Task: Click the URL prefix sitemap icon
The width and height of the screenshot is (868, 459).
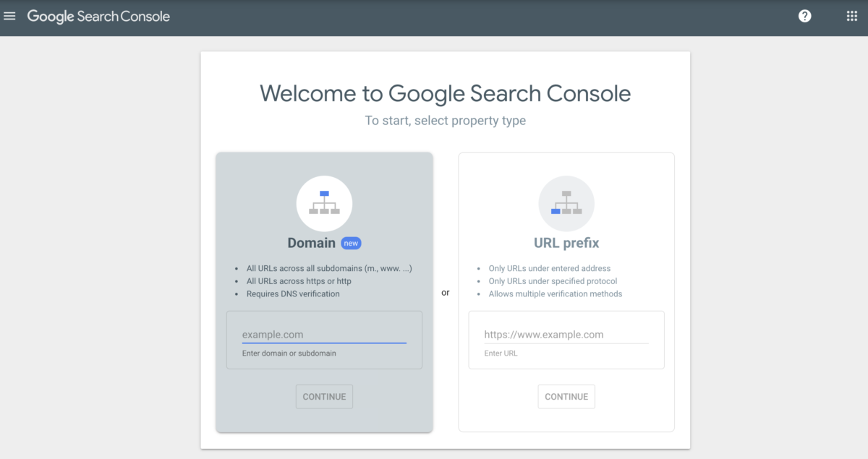Action: (566, 203)
